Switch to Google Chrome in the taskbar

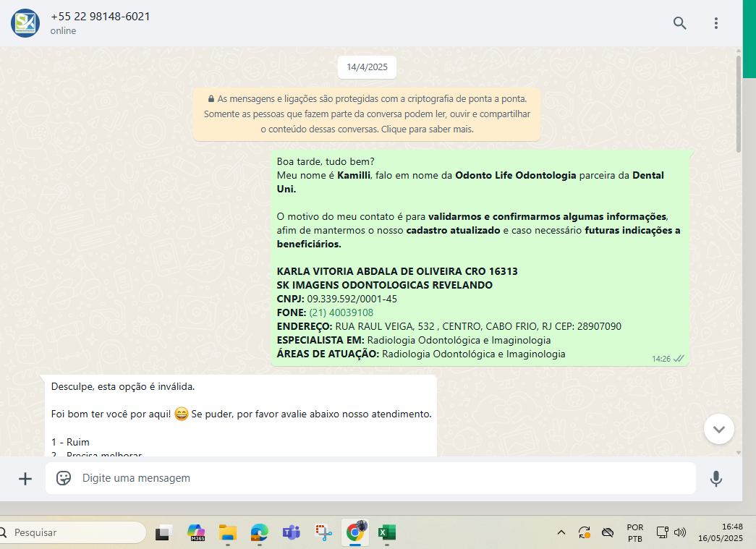355,532
